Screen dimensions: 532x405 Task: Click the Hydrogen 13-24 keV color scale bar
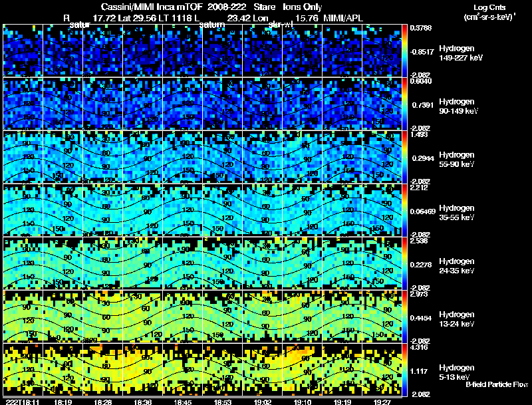tap(404, 317)
